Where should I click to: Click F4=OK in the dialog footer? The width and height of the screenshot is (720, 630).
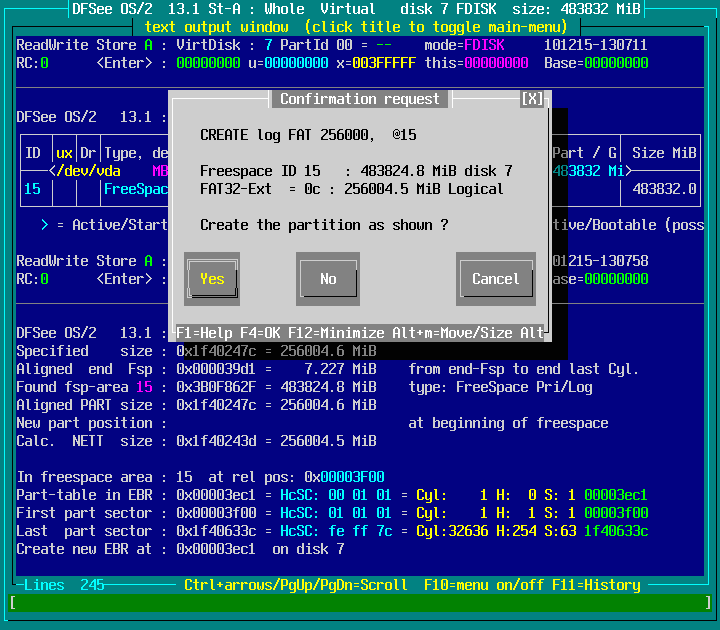260,333
